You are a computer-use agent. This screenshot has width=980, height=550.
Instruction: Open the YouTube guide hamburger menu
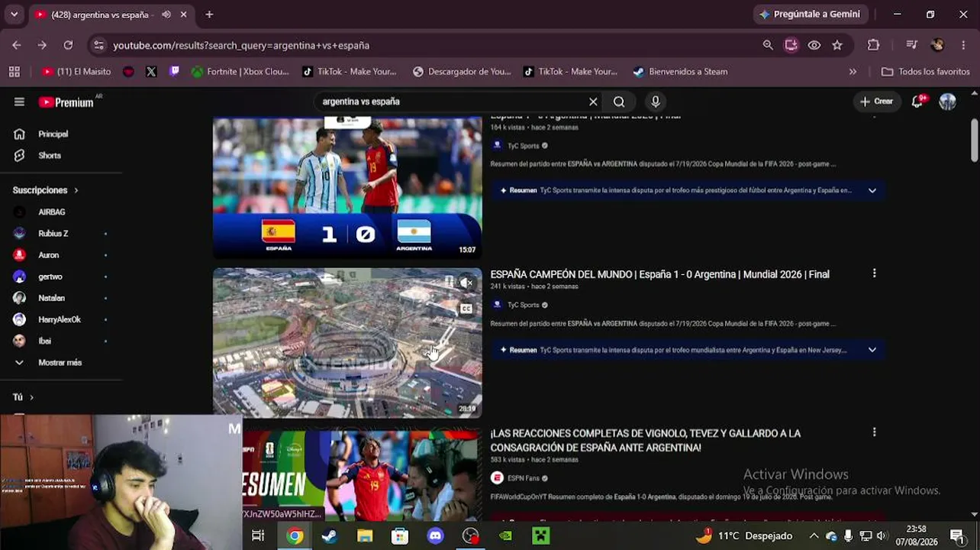point(19,102)
